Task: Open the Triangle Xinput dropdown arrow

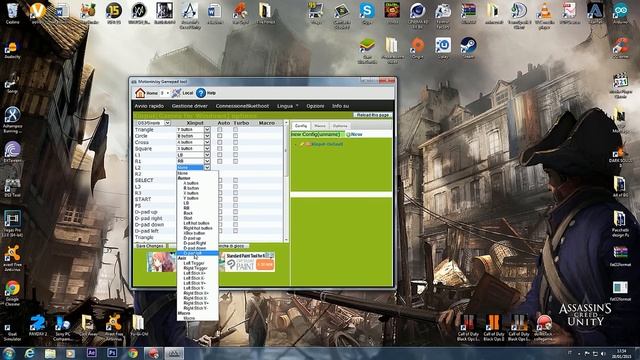Action: pyautogui.click(x=207, y=130)
